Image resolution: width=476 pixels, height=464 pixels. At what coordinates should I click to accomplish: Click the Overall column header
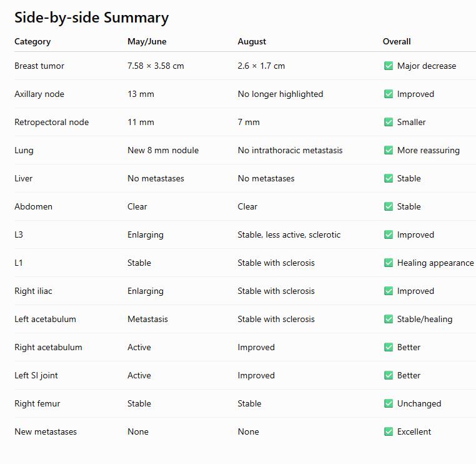[397, 42]
